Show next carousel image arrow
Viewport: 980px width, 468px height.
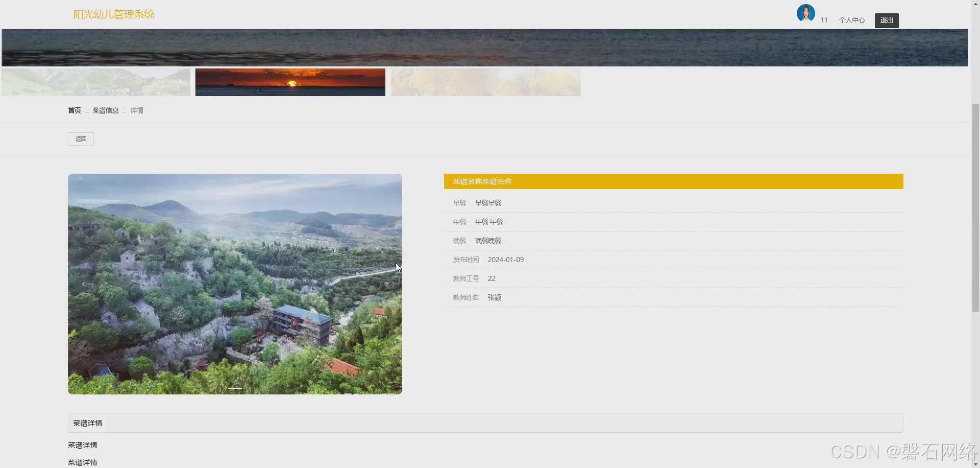tap(386, 284)
